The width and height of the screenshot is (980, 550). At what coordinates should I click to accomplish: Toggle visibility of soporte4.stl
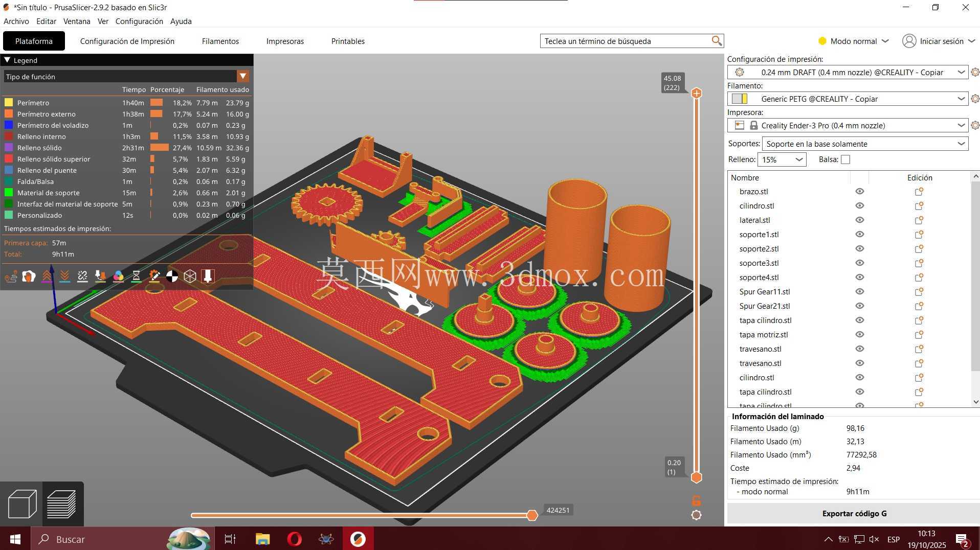coord(860,278)
